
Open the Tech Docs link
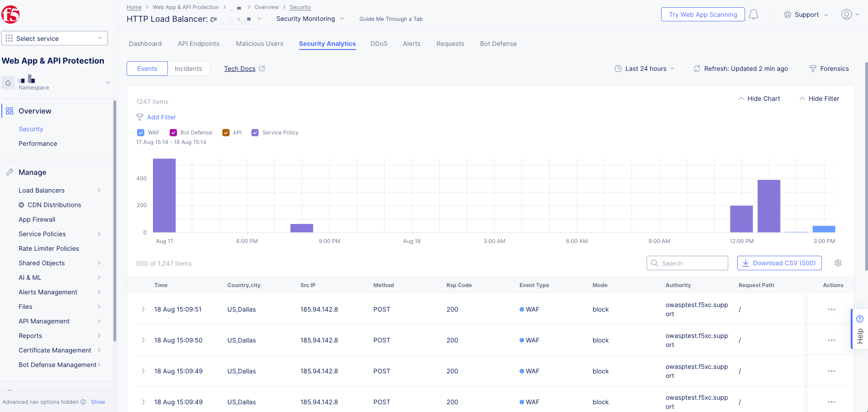click(x=240, y=69)
